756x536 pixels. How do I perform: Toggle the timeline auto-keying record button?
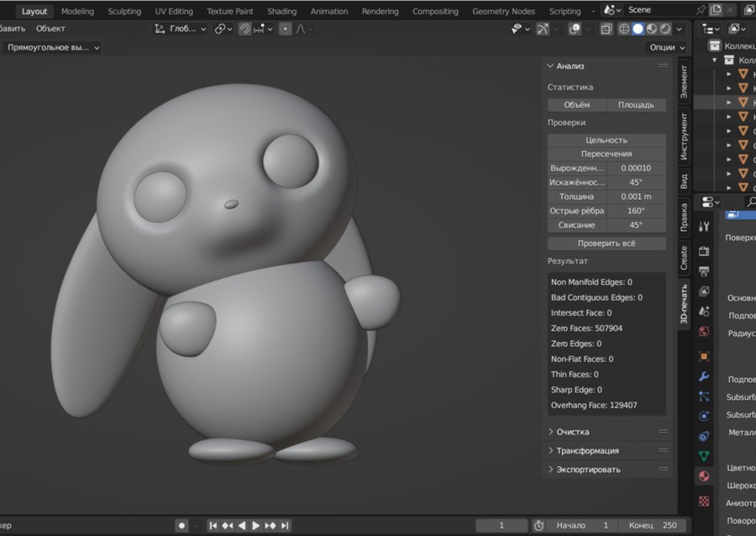click(x=181, y=525)
